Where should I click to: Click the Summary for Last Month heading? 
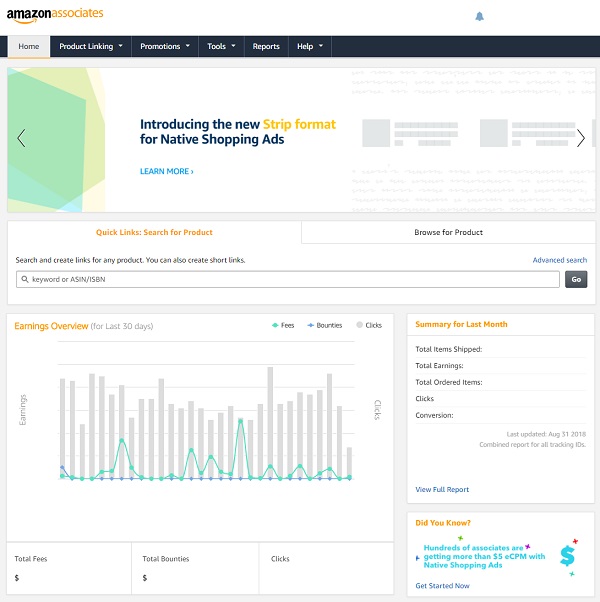[x=461, y=324]
